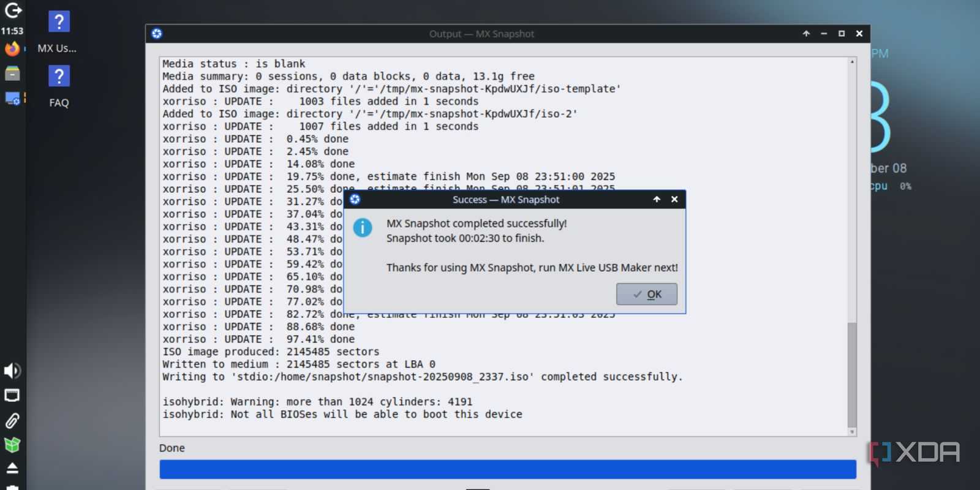Viewport: 980px width, 490px height.
Task: Minimize the Output — MX Snapshot window
Action: [x=824, y=34]
